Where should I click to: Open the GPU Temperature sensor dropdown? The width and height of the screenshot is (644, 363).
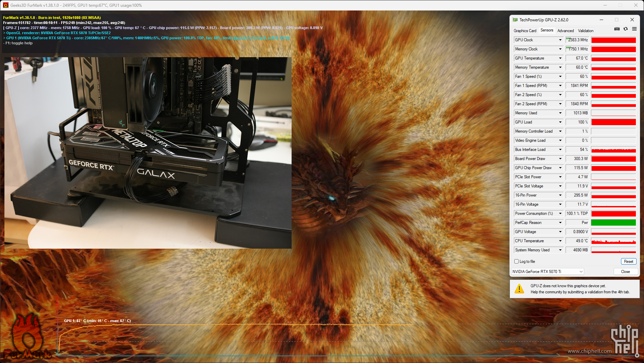click(x=560, y=58)
